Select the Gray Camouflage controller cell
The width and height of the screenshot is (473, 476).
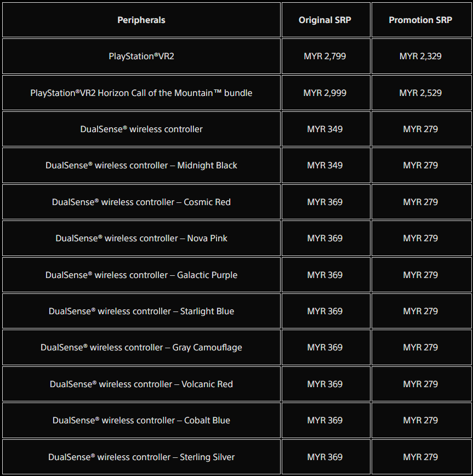[141, 347]
